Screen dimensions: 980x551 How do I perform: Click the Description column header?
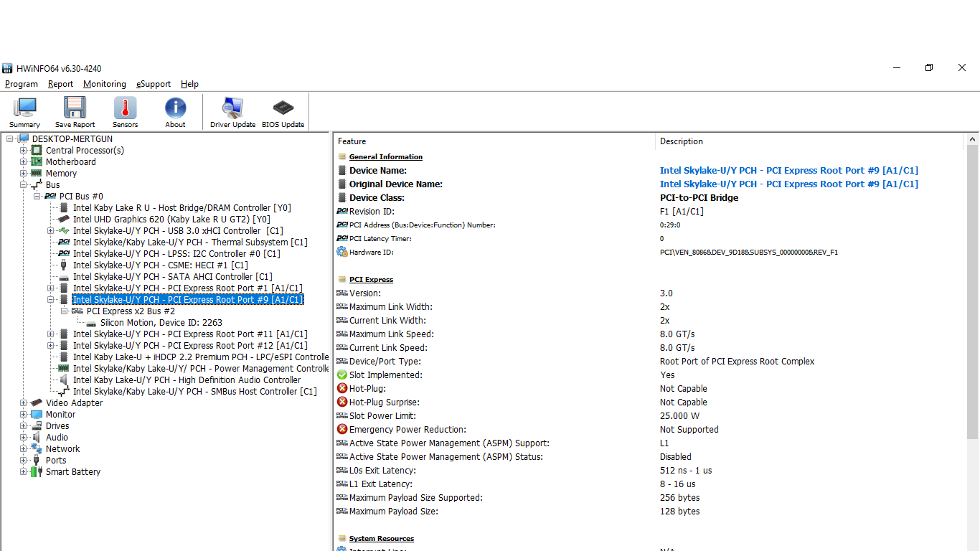click(x=811, y=141)
